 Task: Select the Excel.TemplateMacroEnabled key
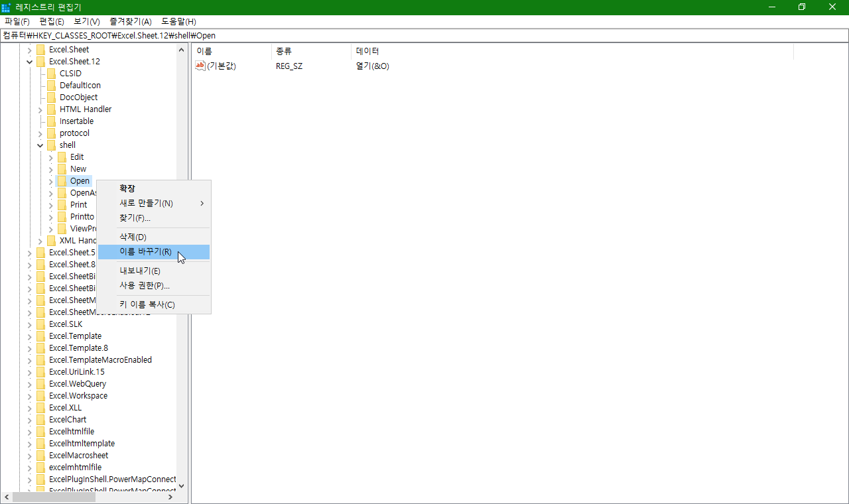pyautogui.click(x=100, y=360)
